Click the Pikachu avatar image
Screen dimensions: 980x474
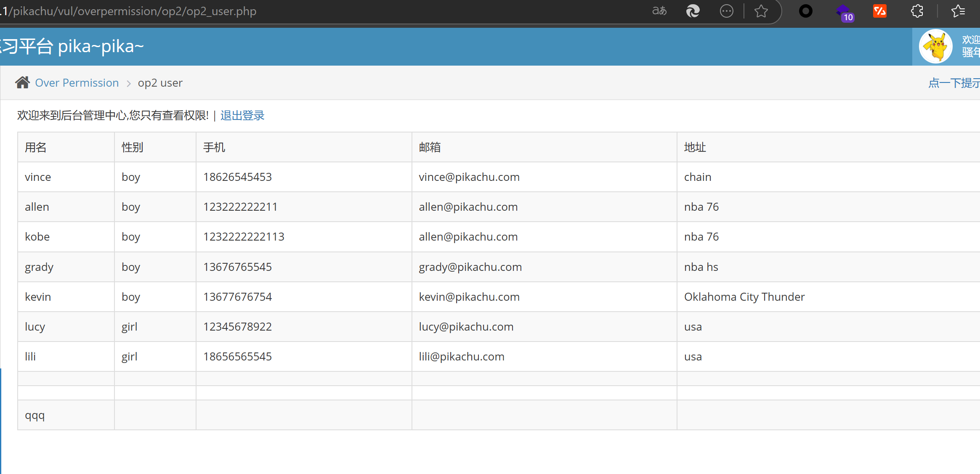point(935,46)
